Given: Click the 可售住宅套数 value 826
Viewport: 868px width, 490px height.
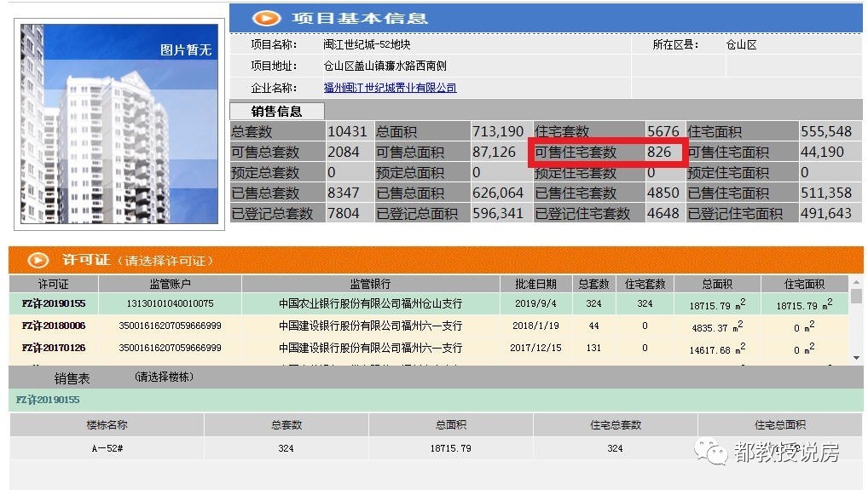Looking at the screenshot, I should tap(659, 152).
